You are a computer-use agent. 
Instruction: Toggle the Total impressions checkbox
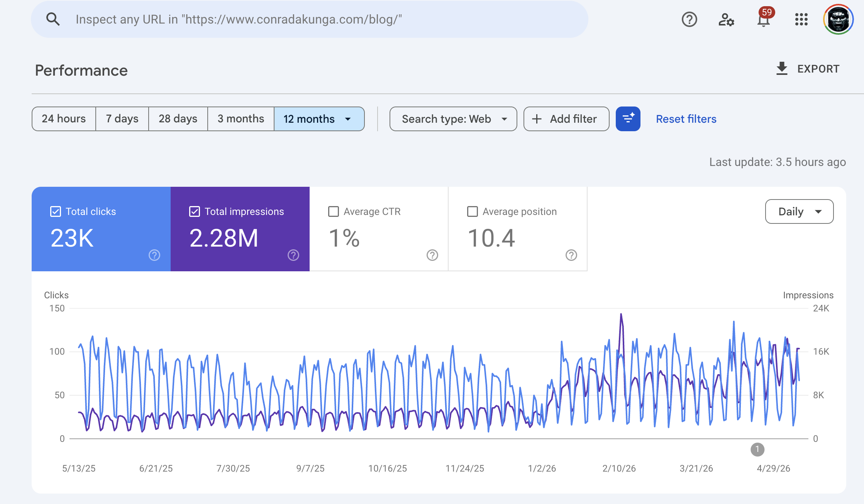click(x=195, y=211)
